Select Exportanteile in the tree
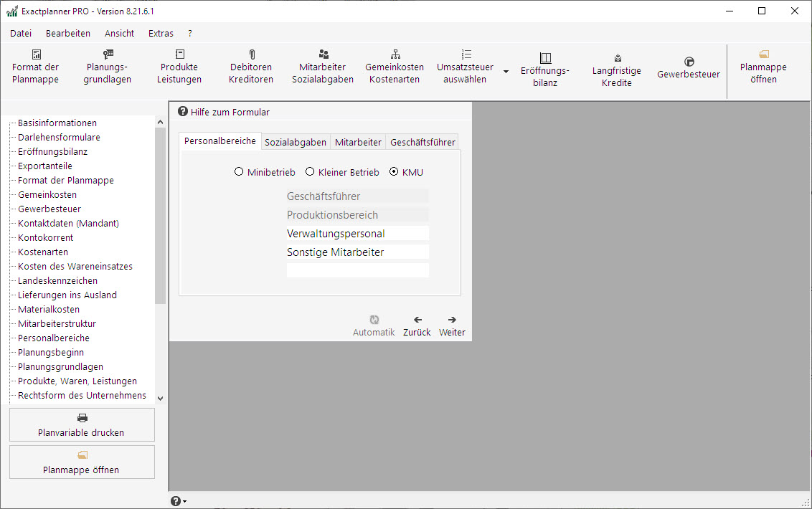 (45, 166)
